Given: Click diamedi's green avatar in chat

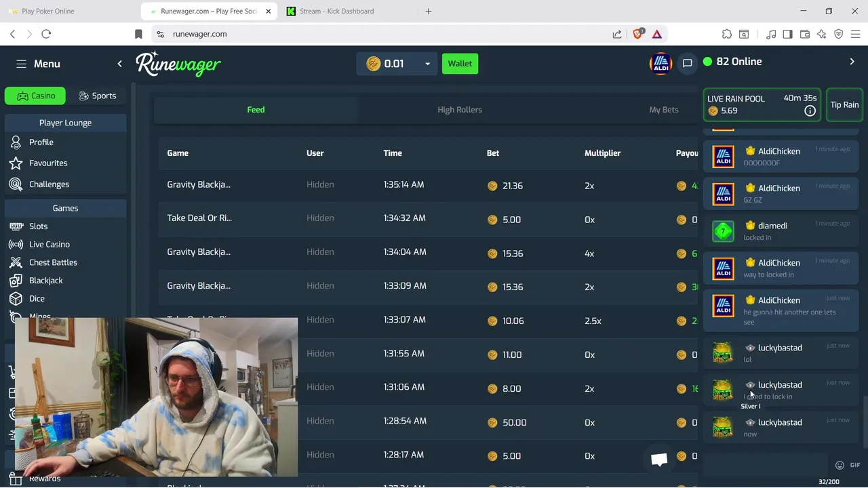Looking at the screenshot, I should [x=723, y=231].
